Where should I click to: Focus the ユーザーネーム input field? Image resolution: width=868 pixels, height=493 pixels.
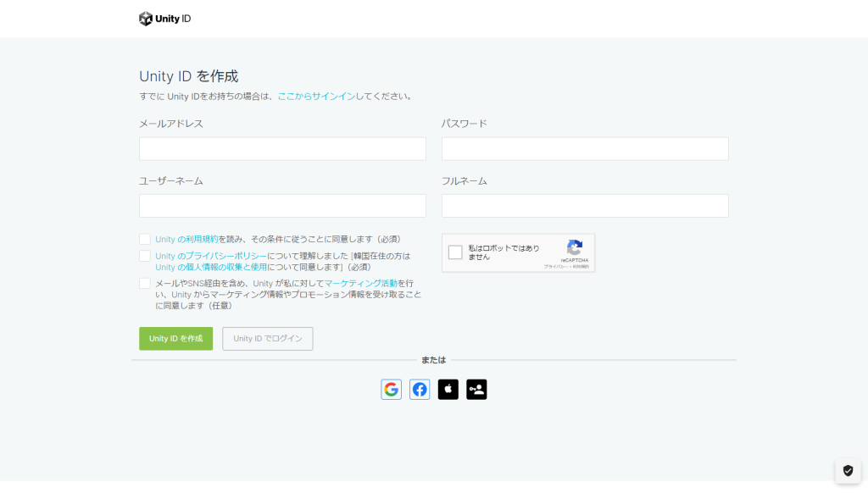tap(282, 206)
